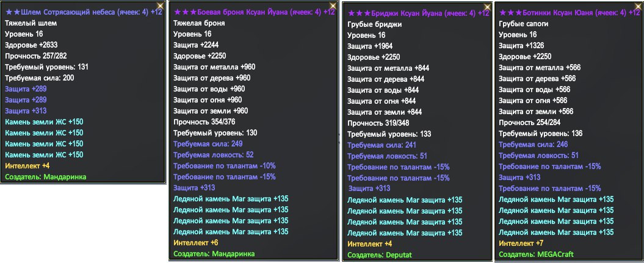Click first Камень земли ЖС +150 line

tap(43, 122)
